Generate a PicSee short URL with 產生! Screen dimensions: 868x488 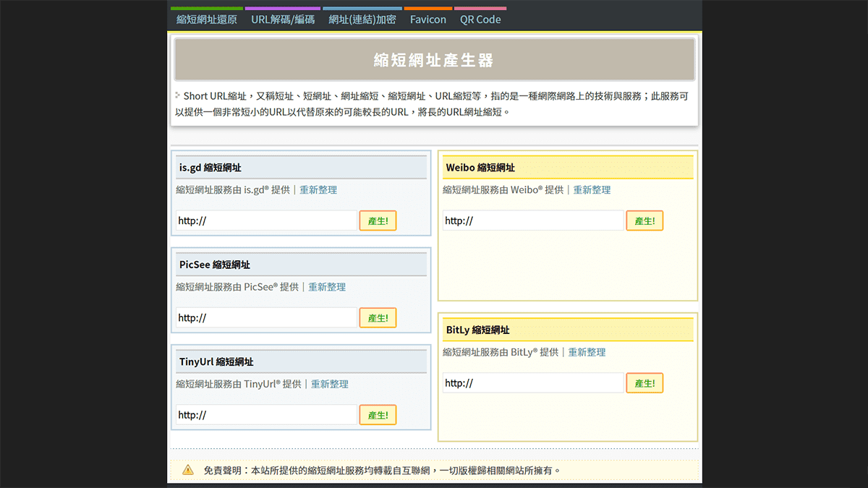point(378,318)
